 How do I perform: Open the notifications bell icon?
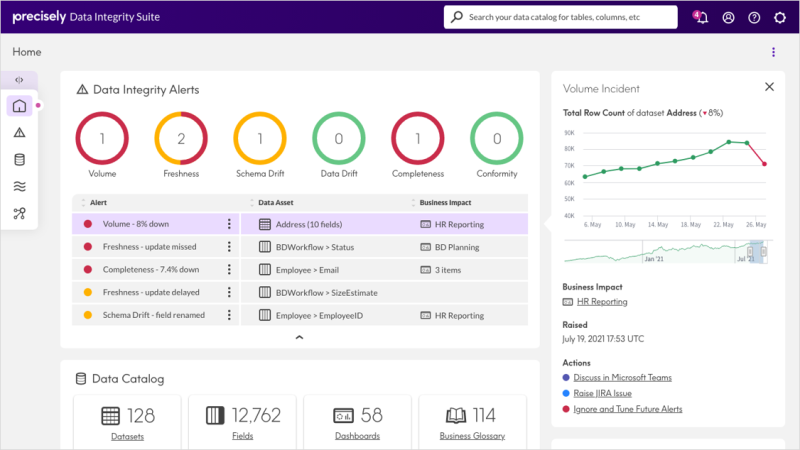coord(701,17)
